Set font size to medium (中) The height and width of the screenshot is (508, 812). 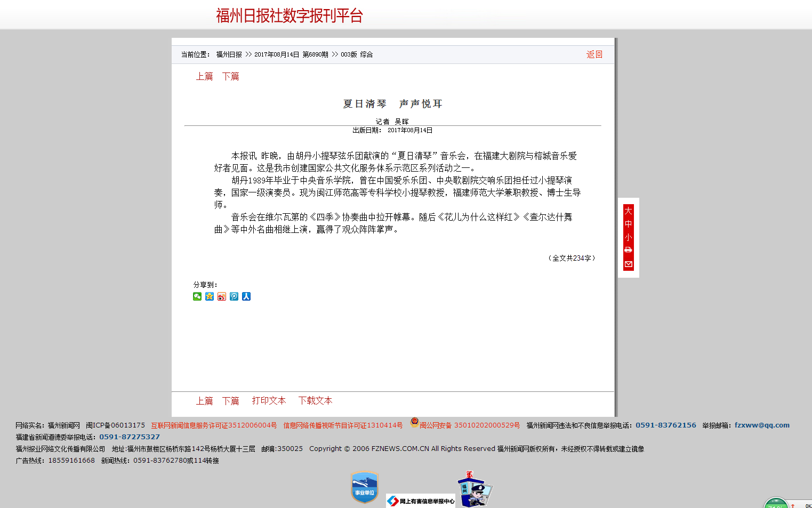pos(628,224)
